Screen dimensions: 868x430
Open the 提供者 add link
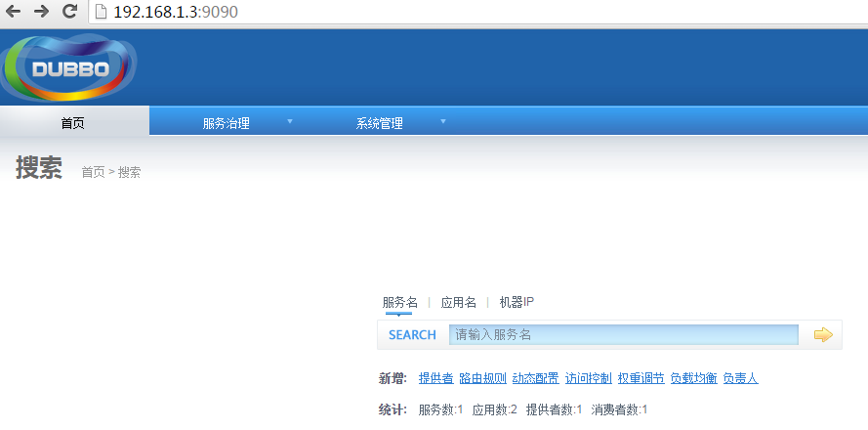(436, 378)
